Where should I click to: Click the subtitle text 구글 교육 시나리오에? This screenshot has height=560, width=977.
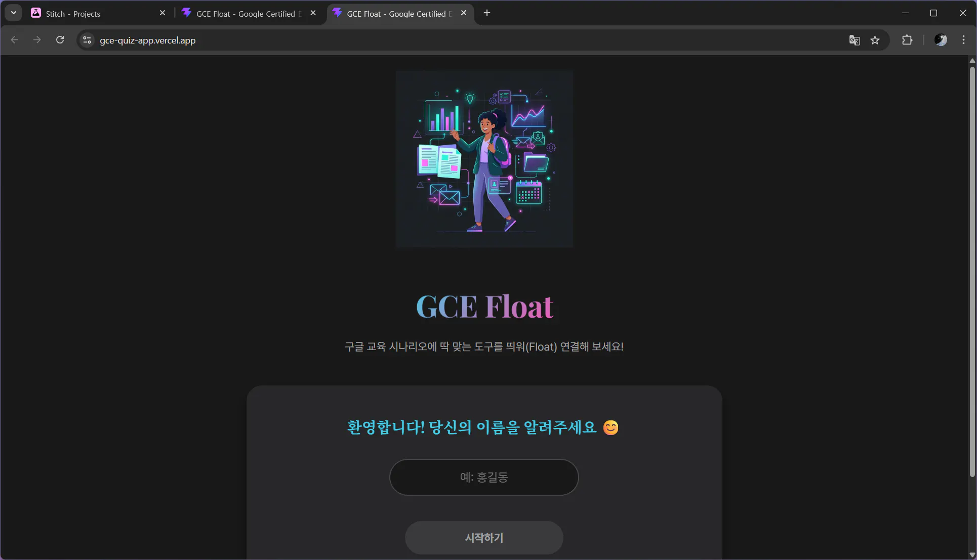tap(390, 347)
